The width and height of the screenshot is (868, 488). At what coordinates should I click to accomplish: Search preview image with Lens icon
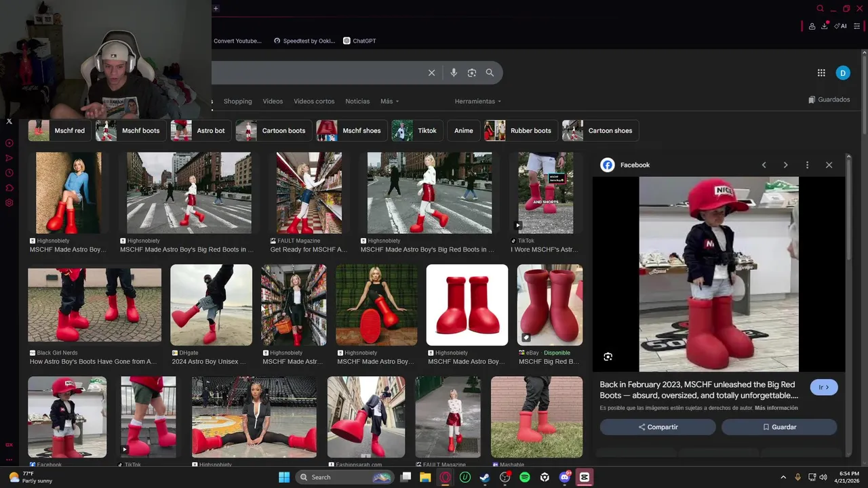pyautogui.click(x=608, y=357)
